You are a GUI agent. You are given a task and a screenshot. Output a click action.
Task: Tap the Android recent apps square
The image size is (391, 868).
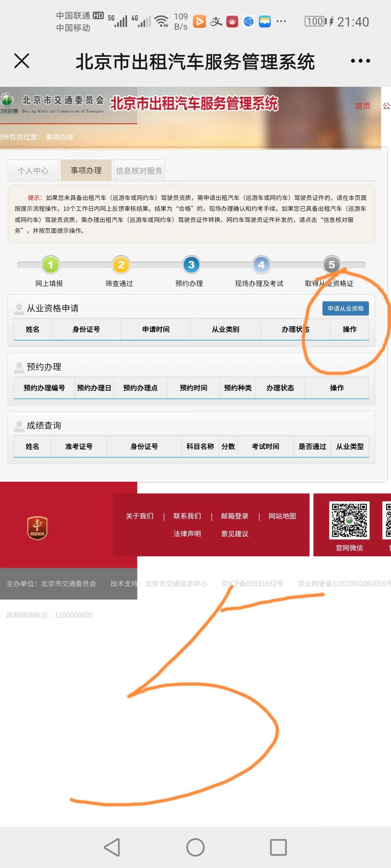[x=278, y=847]
